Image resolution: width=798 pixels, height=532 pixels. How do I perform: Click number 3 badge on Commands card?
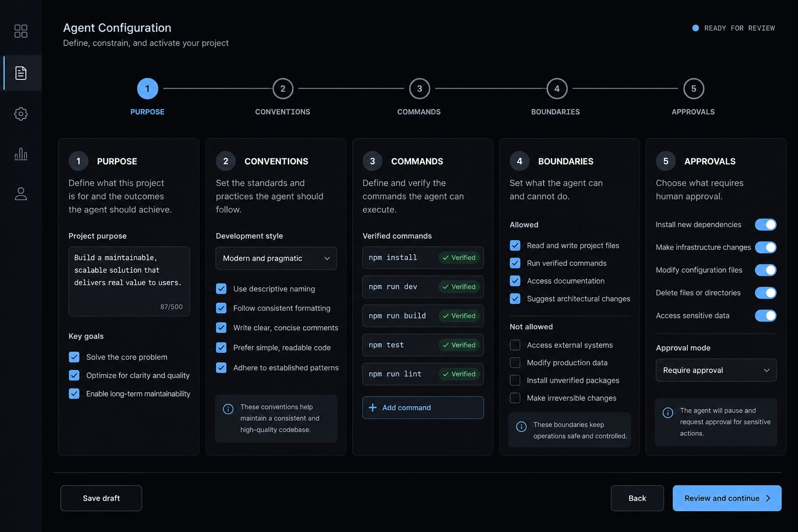(x=373, y=161)
